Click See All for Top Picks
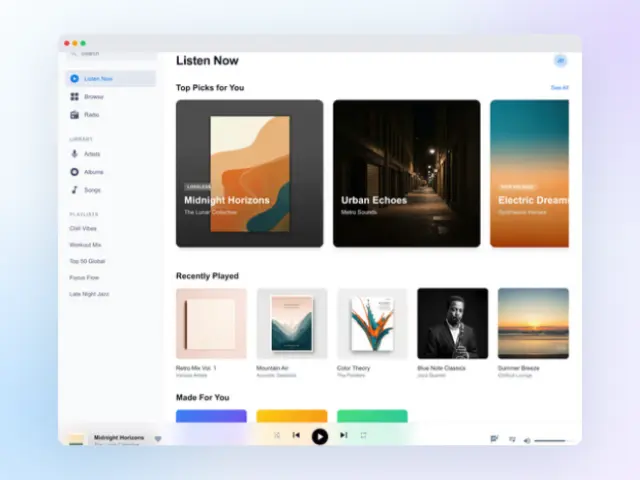640x480 pixels. click(x=560, y=88)
